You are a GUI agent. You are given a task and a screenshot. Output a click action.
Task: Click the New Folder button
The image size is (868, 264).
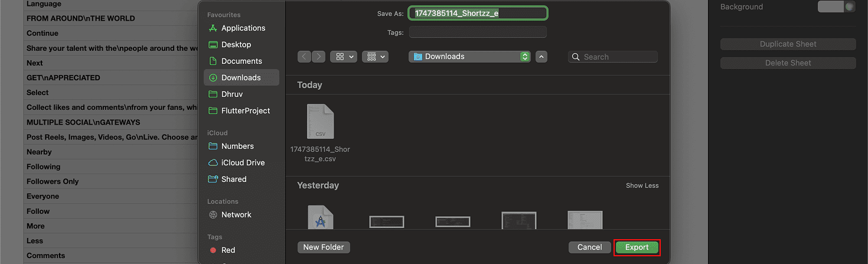pos(324,247)
